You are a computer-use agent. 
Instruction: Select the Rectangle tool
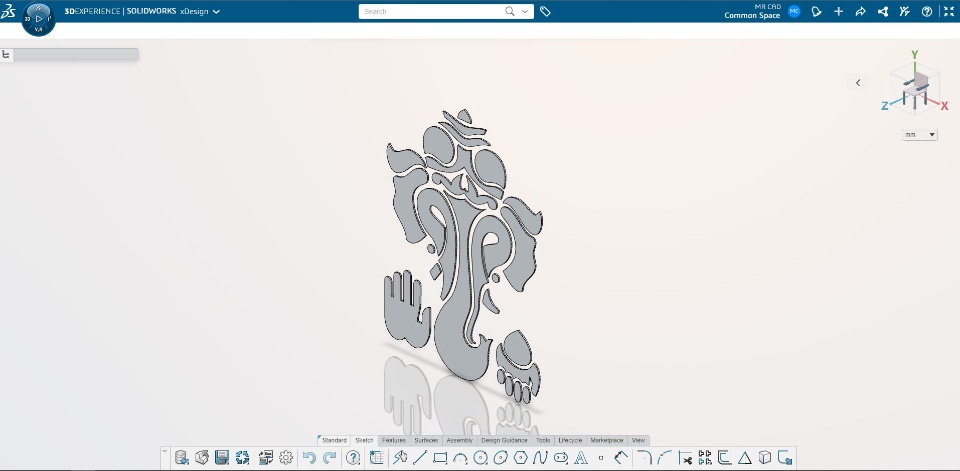pyautogui.click(x=440, y=458)
